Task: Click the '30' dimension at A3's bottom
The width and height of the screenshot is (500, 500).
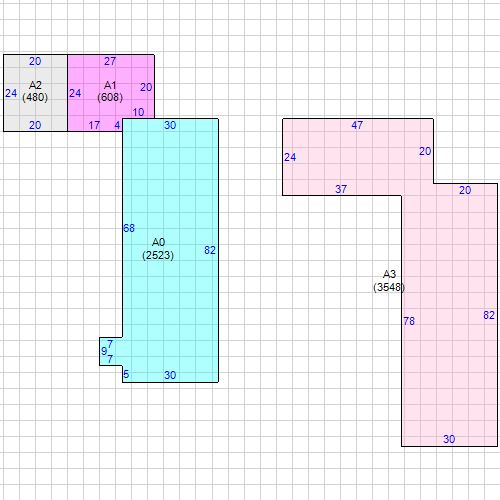Action: 449,439
